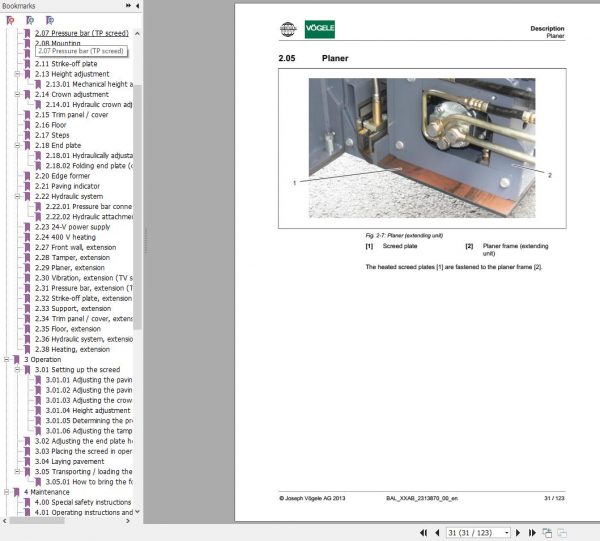Open bookmark 2.21 Paving indicator
This screenshot has width=600, height=541.
pos(67,186)
